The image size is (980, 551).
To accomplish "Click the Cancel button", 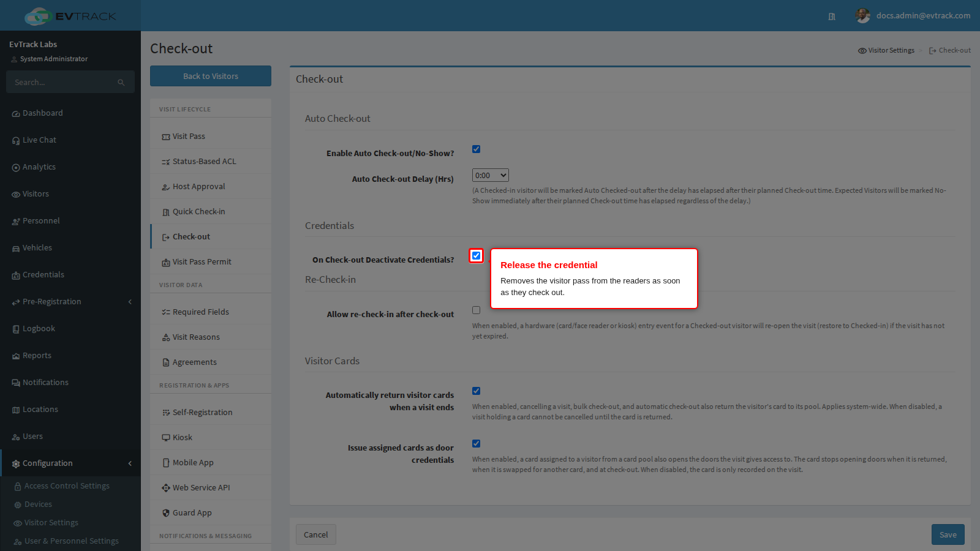I will (x=316, y=534).
